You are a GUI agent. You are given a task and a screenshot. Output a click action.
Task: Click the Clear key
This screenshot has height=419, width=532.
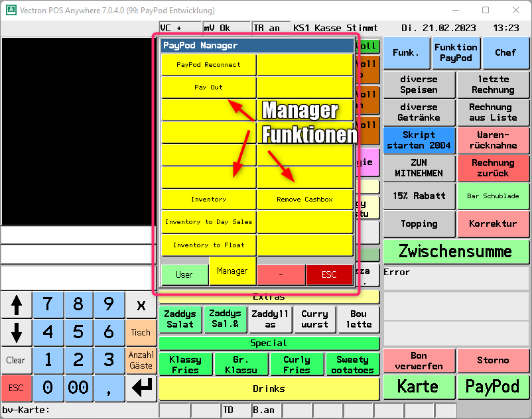[17, 360]
